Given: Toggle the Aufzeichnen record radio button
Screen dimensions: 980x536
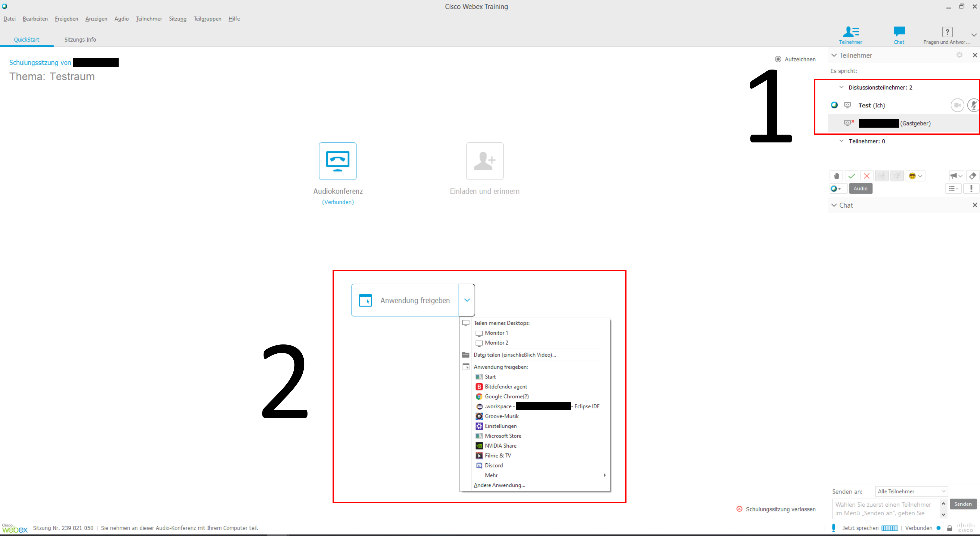Looking at the screenshot, I should click(x=778, y=59).
